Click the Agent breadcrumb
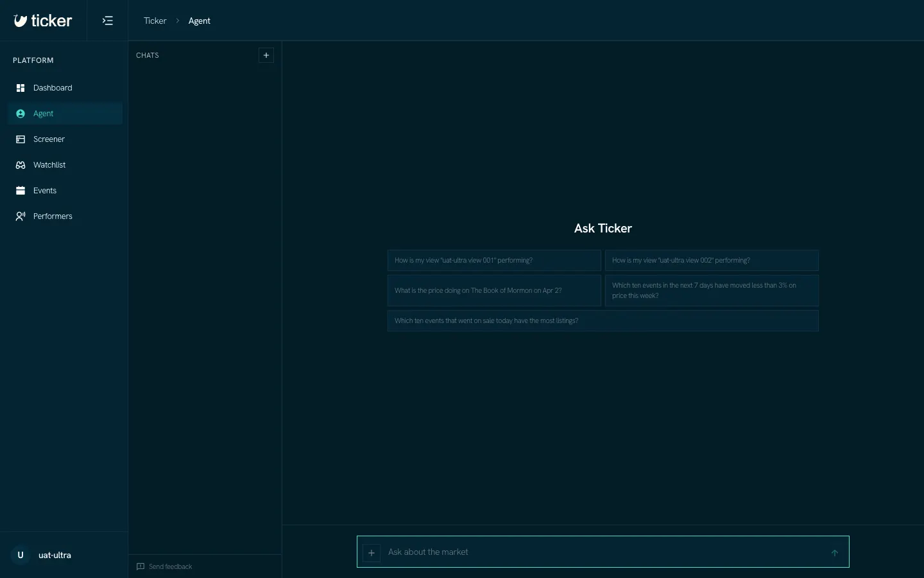 pyautogui.click(x=200, y=21)
